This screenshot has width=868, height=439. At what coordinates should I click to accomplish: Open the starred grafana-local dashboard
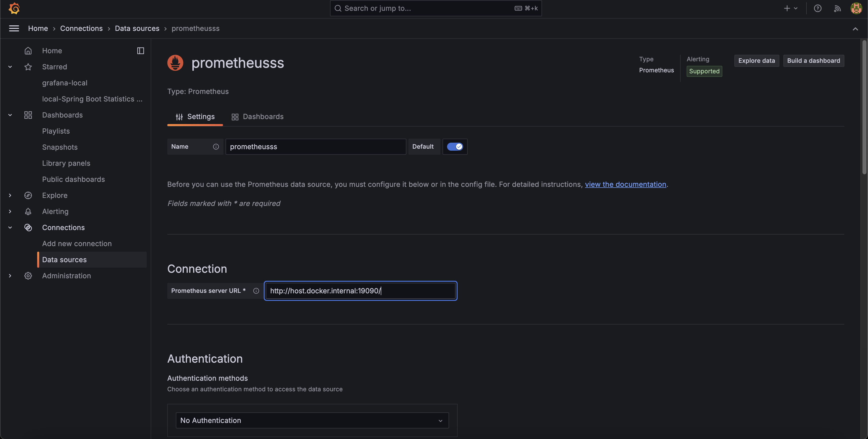pos(65,83)
